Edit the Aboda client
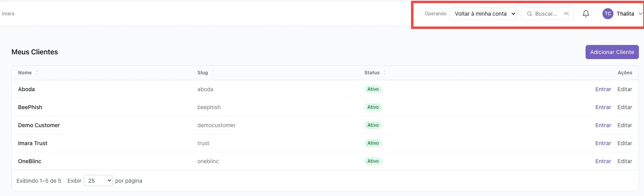Image resolution: width=644 pixels, height=196 pixels. [624, 89]
